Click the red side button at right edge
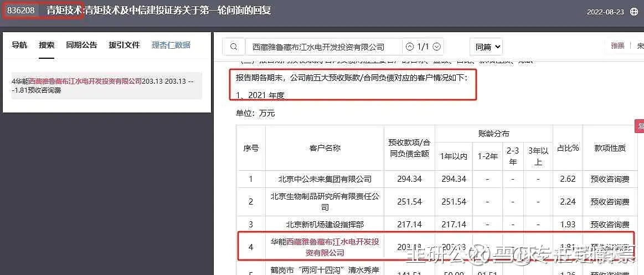This screenshot has width=644, height=275. click(x=640, y=126)
